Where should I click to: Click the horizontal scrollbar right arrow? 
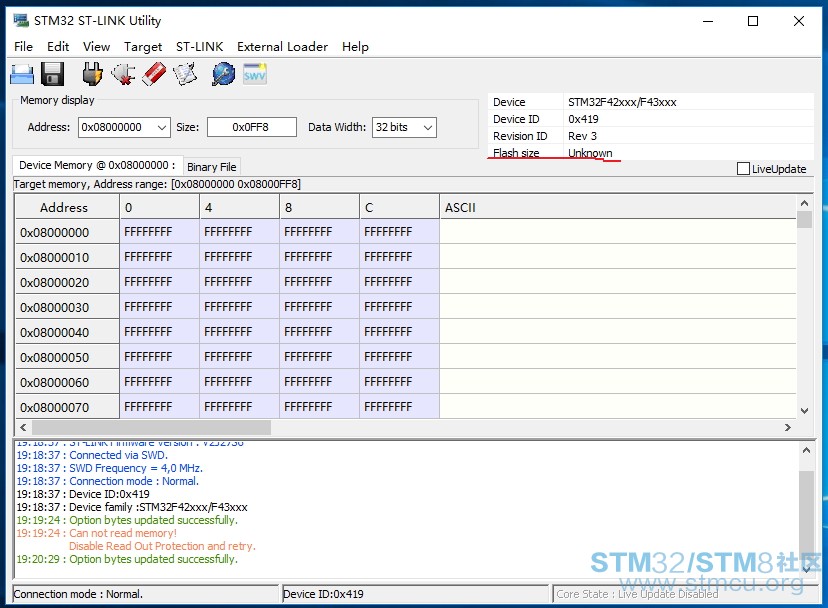point(788,427)
